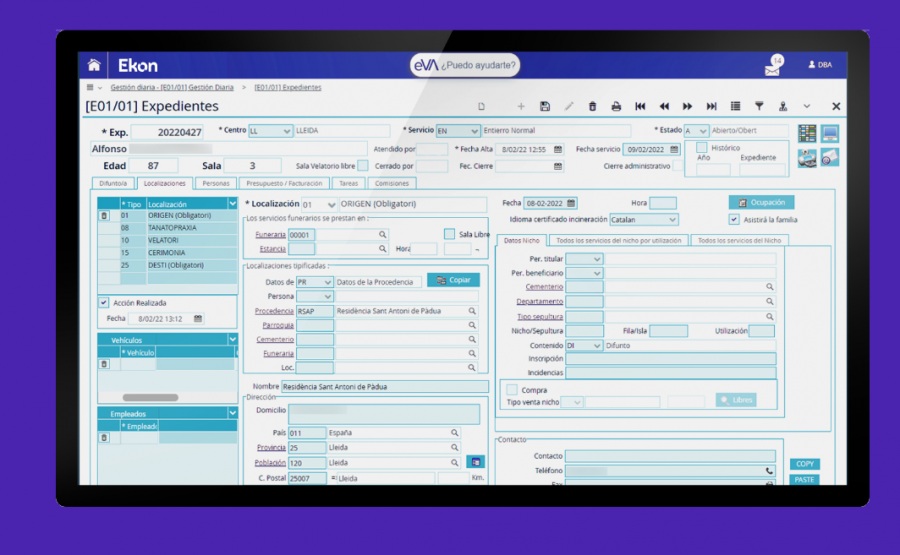This screenshot has width=900, height=555.
Task: Toggle the Histórico checkbox
Action: pos(701,148)
